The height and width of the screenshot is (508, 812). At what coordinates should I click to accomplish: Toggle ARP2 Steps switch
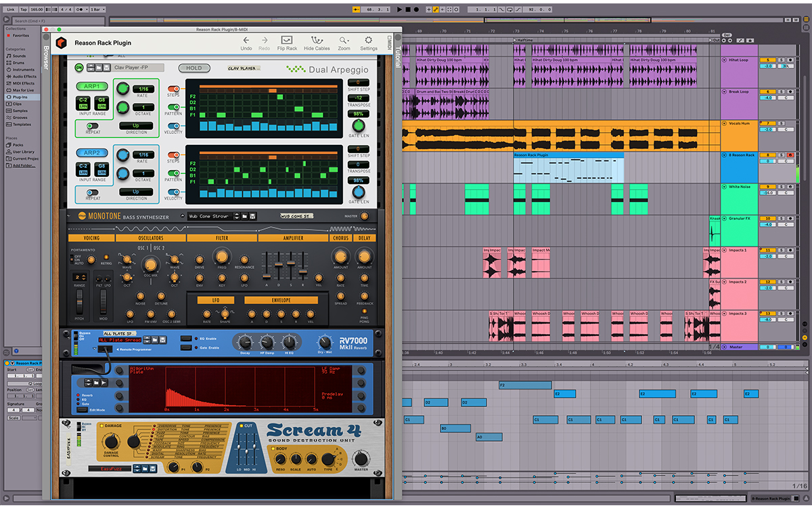[x=173, y=155]
